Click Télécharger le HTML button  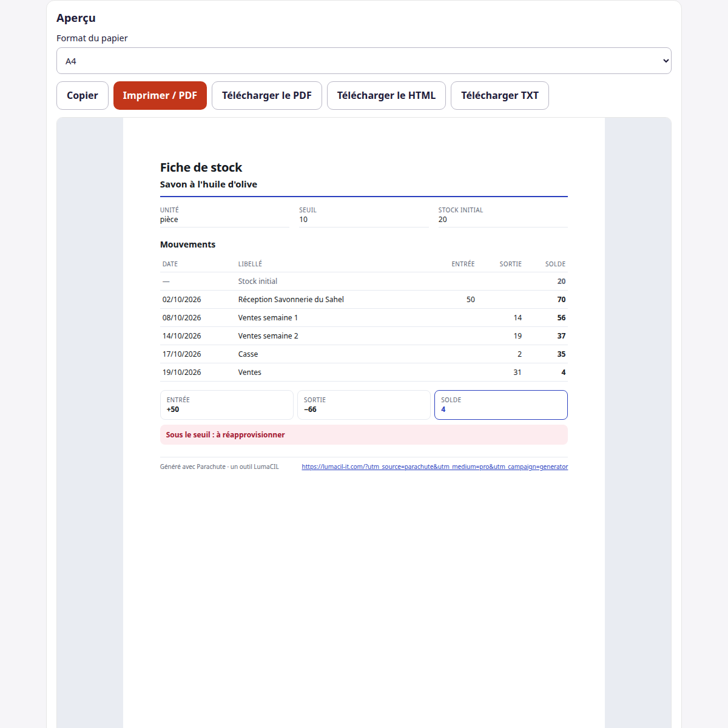[386, 95]
